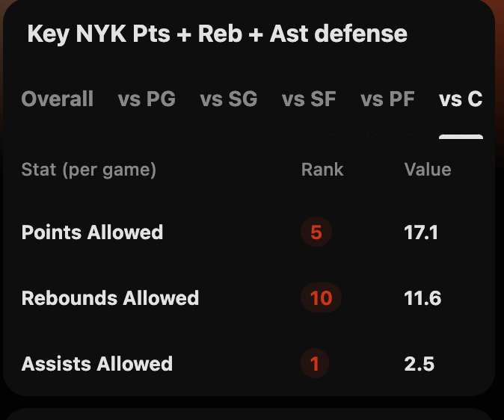
Task: Click the Key NYK Pts + Reb + Ast defense title
Action: pos(217,34)
